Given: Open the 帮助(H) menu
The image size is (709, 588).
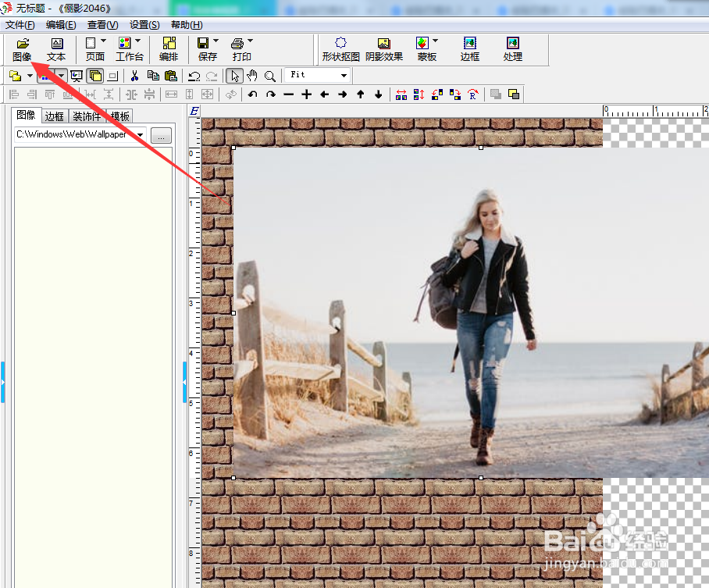Looking at the screenshot, I should click(187, 25).
